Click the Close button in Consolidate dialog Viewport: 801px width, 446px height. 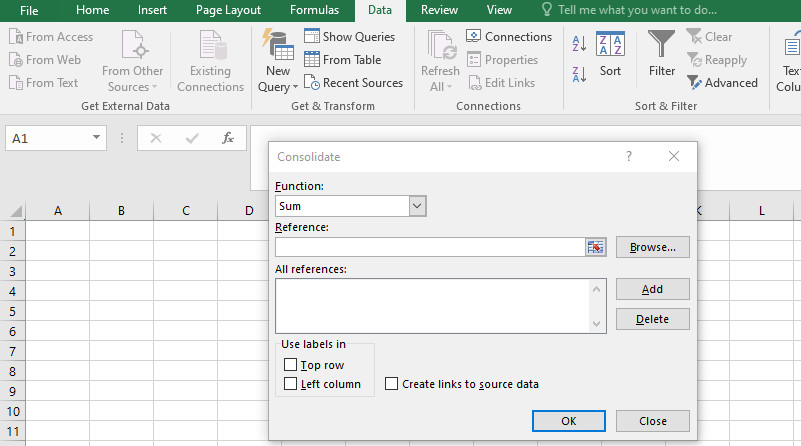coord(652,421)
